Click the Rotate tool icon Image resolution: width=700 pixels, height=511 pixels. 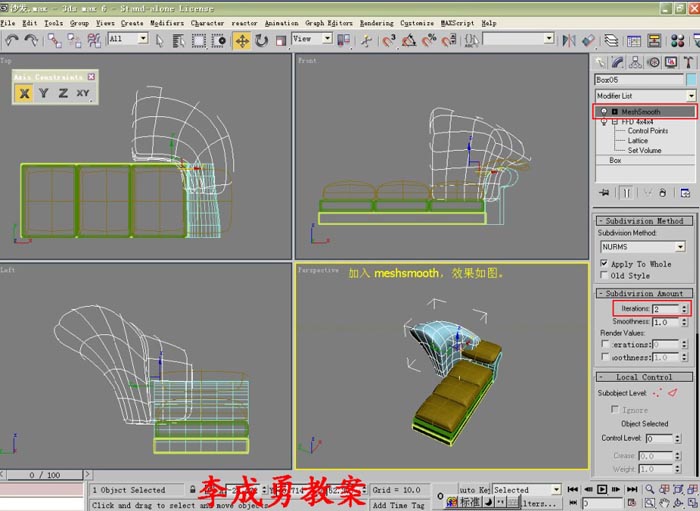click(262, 40)
